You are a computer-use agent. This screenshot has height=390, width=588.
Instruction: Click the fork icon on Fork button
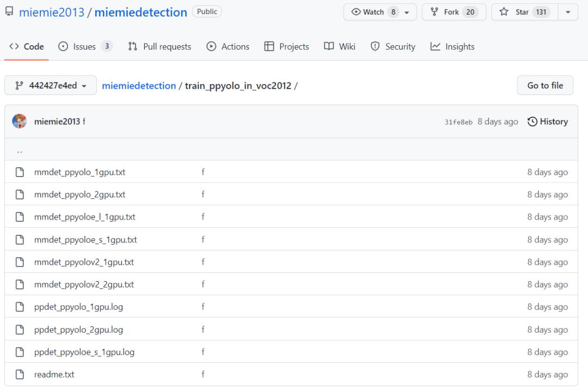coord(434,12)
